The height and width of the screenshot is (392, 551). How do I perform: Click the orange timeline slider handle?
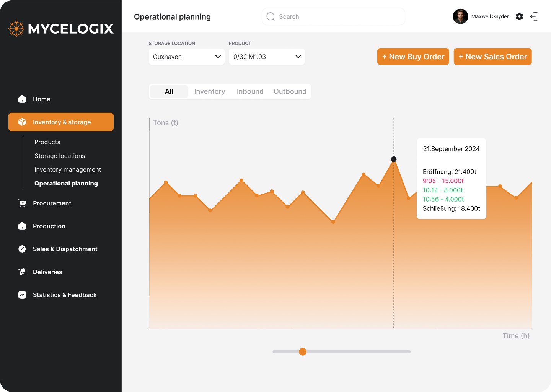pyautogui.click(x=303, y=351)
